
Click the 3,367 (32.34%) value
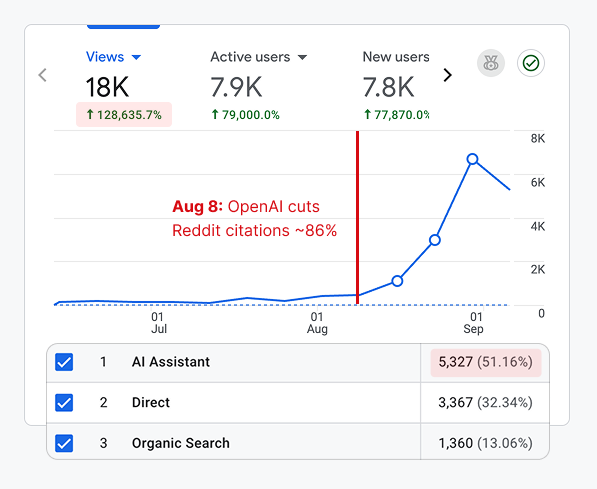tap(485, 403)
